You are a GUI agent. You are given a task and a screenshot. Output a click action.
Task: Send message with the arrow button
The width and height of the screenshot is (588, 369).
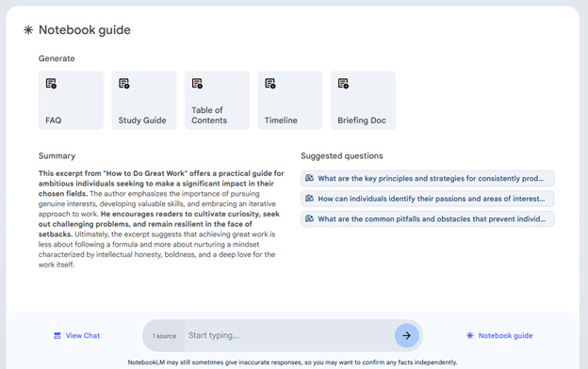click(406, 336)
